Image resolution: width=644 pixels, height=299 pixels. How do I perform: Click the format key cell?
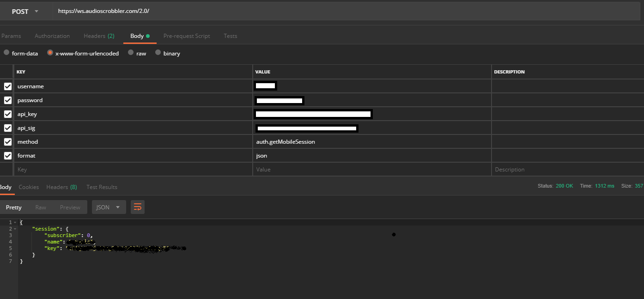(133, 156)
